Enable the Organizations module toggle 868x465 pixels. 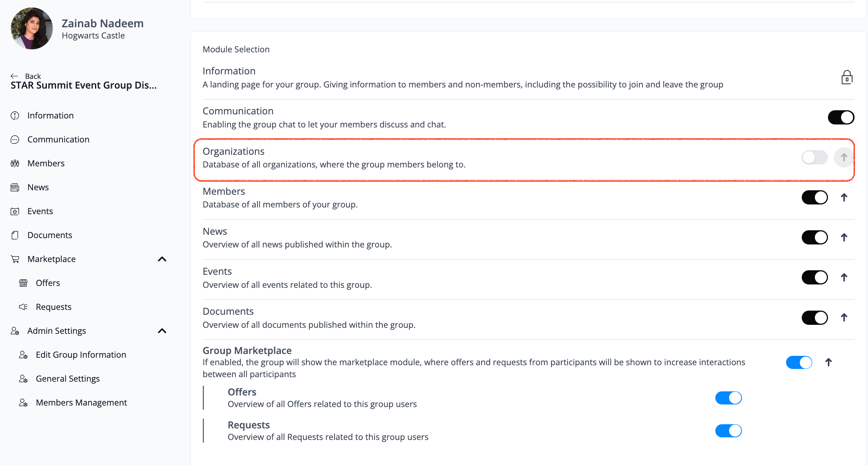814,157
